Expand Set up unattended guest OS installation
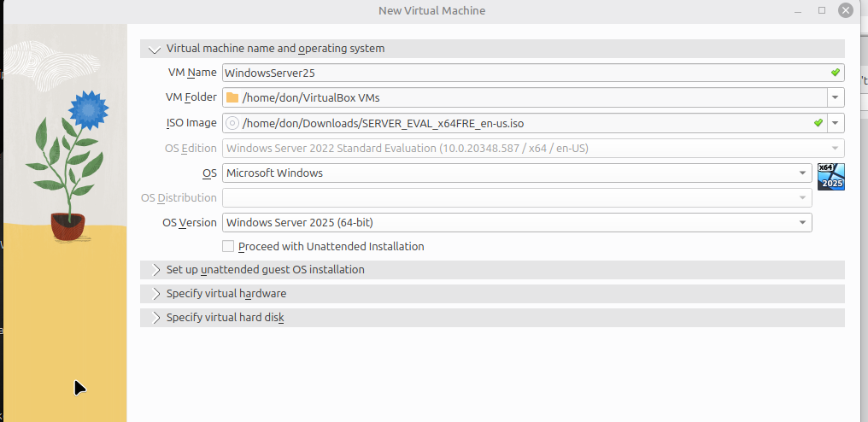The width and height of the screenshot is (868, 422). 492,270
